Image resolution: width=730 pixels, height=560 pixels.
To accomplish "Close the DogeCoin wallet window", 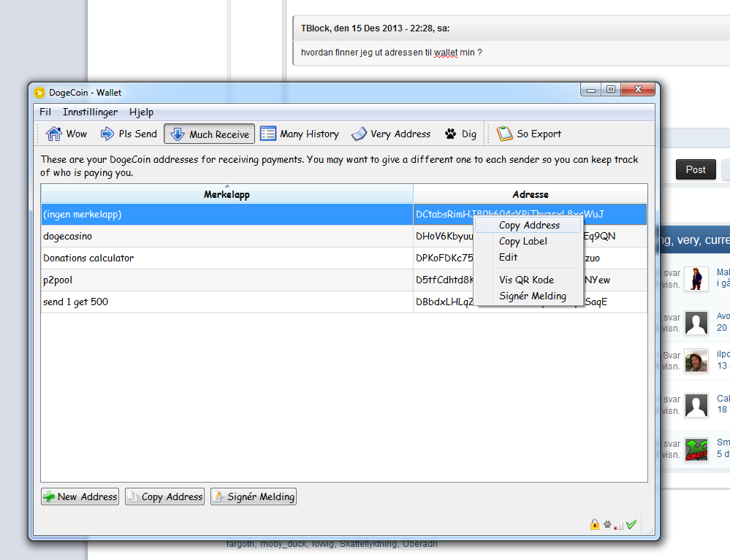I will pos(638,89).
